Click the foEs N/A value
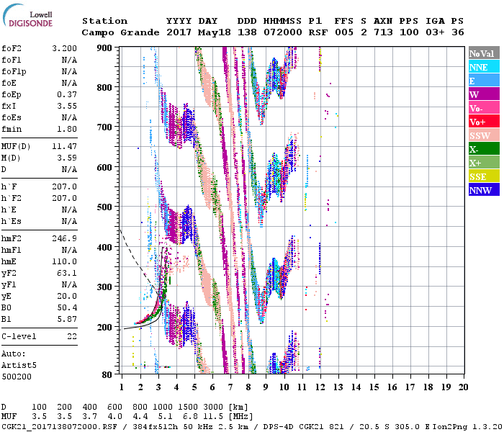Screen dimensions: 504x432 69,118
